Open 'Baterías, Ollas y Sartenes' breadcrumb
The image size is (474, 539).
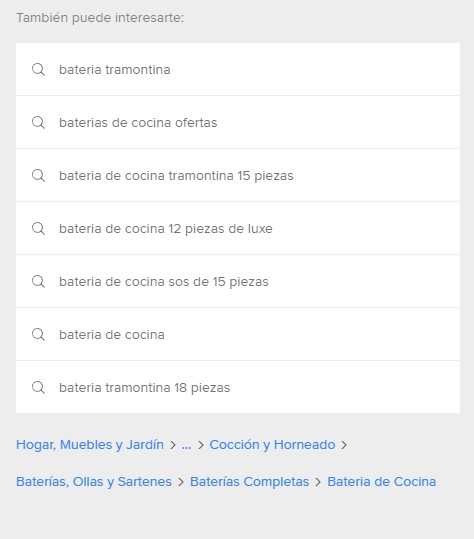pyautogui.click(x=94, y=482)
